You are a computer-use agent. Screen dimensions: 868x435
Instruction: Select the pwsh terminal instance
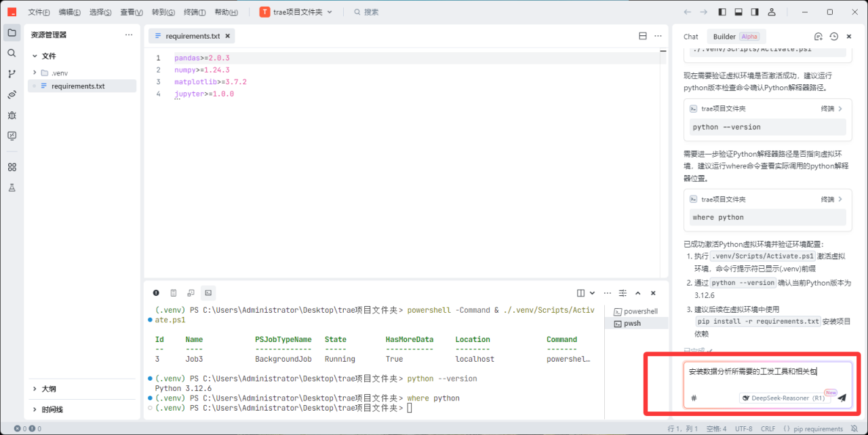[635, 324]
